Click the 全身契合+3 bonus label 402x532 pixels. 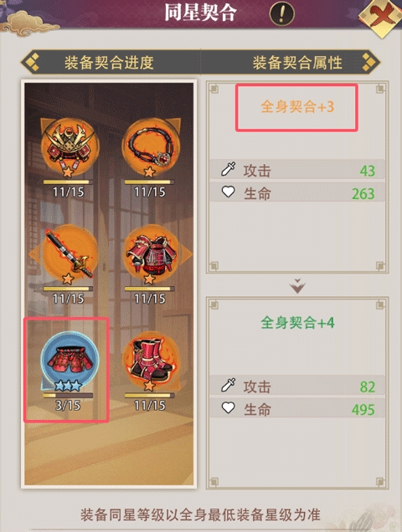click(x=297, y=107)
